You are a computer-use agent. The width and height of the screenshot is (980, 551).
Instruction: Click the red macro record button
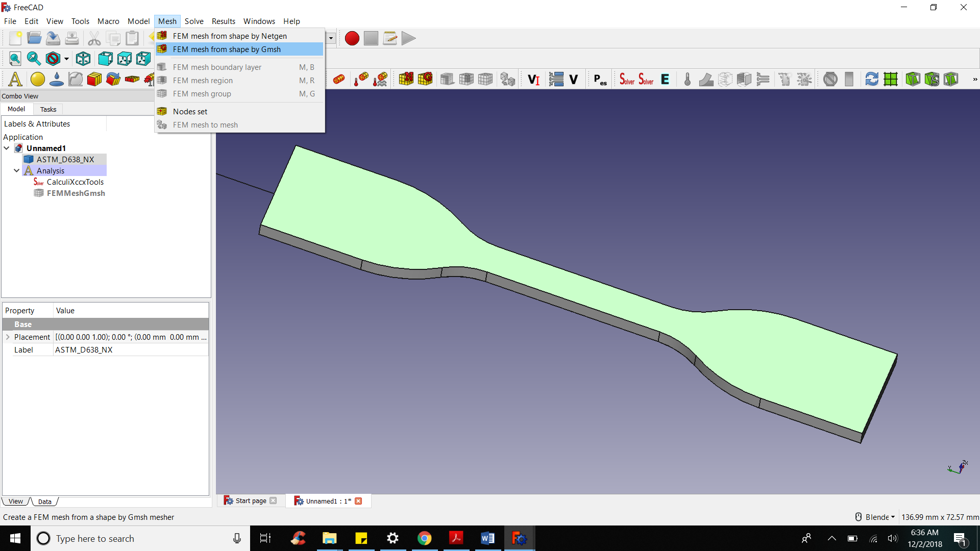(352, 38)
